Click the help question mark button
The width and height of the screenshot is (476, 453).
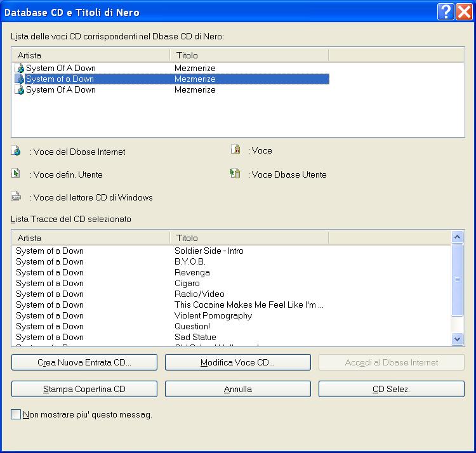tap(446, 11)
